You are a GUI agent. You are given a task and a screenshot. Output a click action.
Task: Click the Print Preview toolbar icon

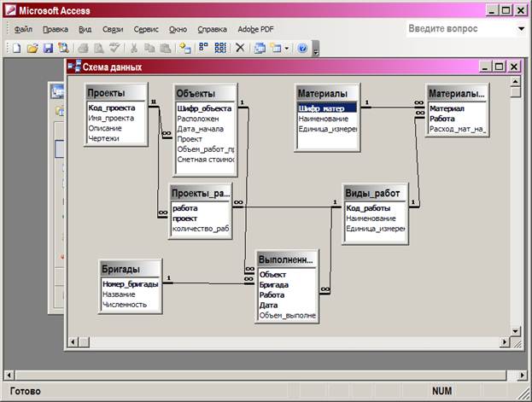point(99,48)
